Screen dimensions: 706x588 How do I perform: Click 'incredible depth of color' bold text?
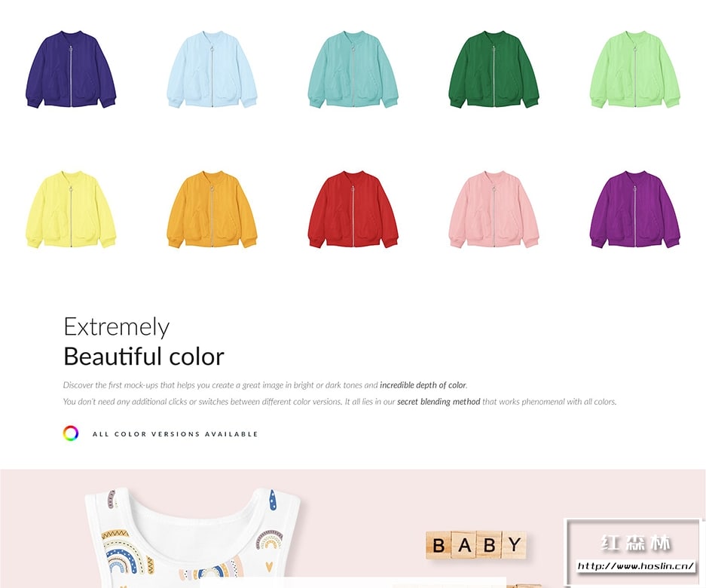tap(423, 385)
